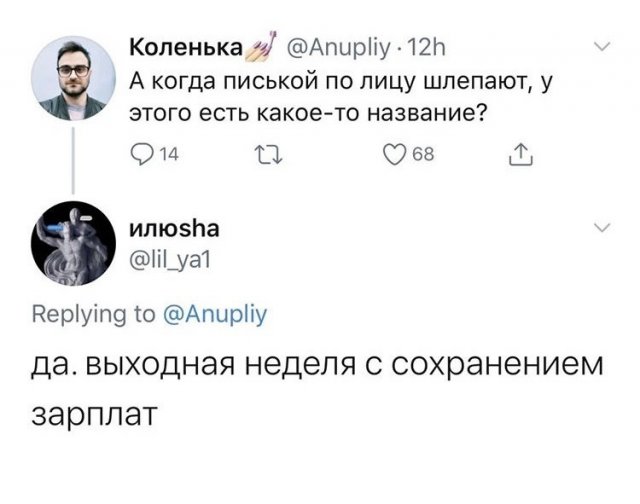Expand the chevron menu on илюsha's reply
Viewport: 640px width, 504px height.
tap(603, 229)
